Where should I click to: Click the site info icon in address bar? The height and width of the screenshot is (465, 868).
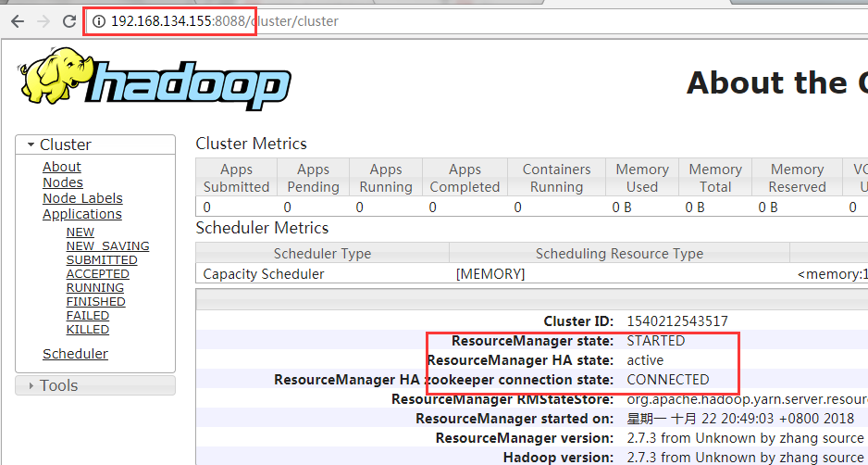click(98, 21)
